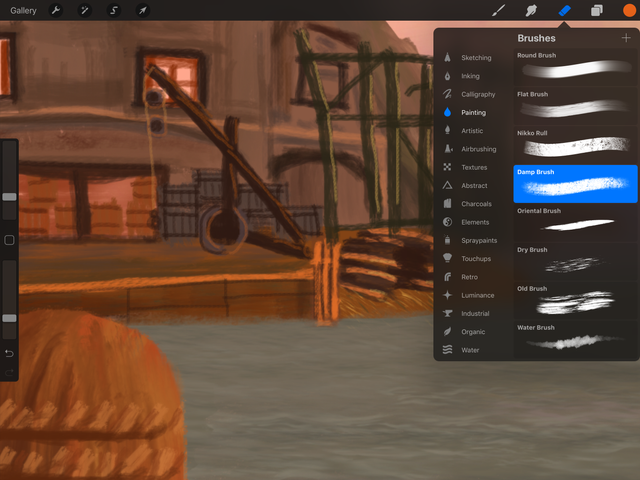Screen dimensions: 640x480
Task: Add a new brush with plus
Action: click(626, 38)
